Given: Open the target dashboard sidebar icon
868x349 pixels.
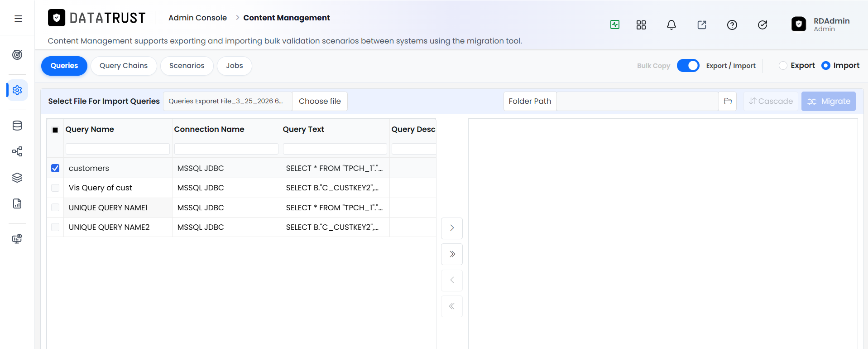Looking at the screenshot, I should pos(17,55).
